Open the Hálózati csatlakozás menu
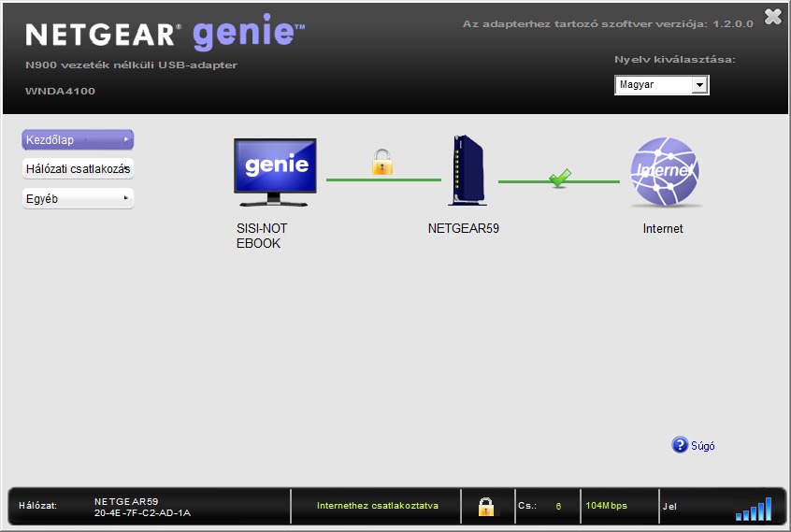The width and height of the screenshot is (791, 532). coord(78,169)
